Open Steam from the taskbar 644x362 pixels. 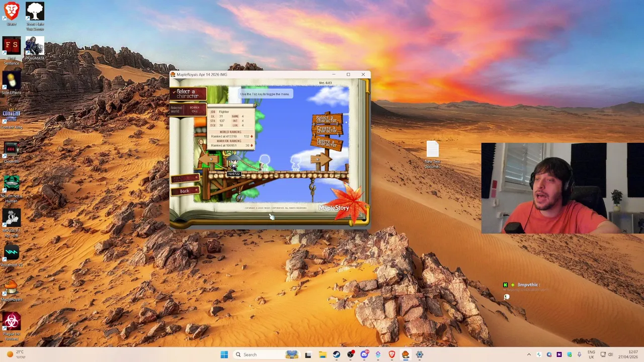[336, 354]
